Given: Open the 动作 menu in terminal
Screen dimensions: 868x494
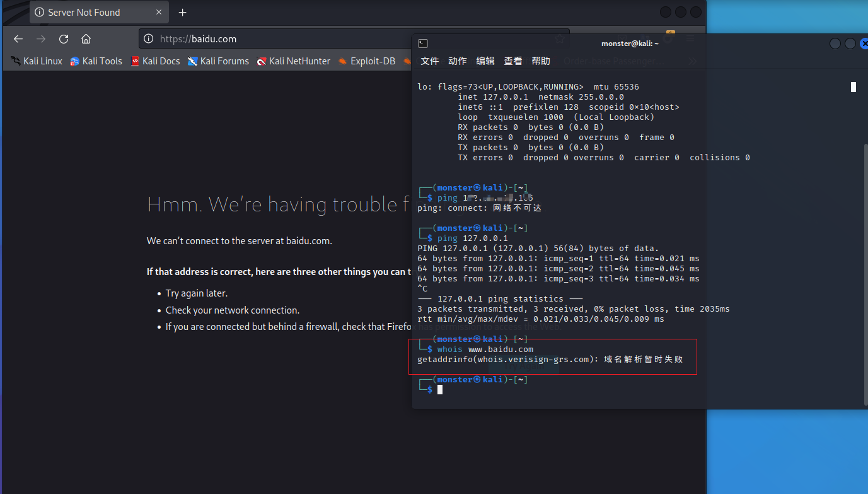Looking at the screenshot, I should [x=458, y=61].
